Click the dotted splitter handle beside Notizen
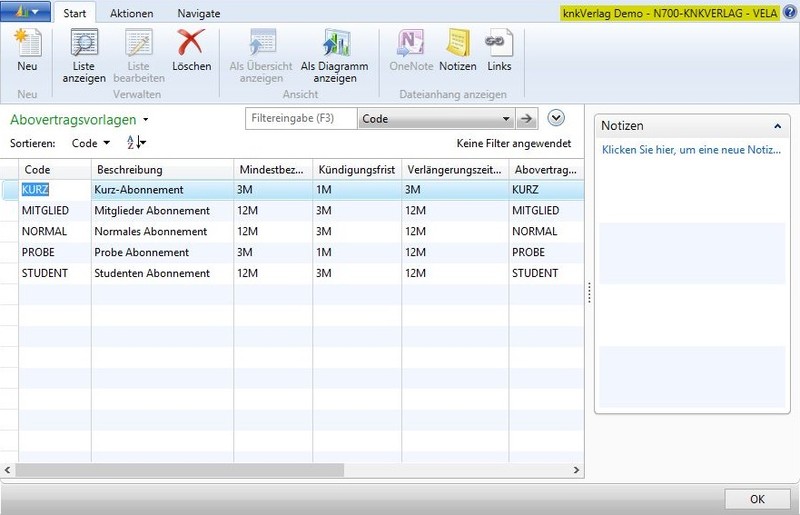 [x=589, y=292]
